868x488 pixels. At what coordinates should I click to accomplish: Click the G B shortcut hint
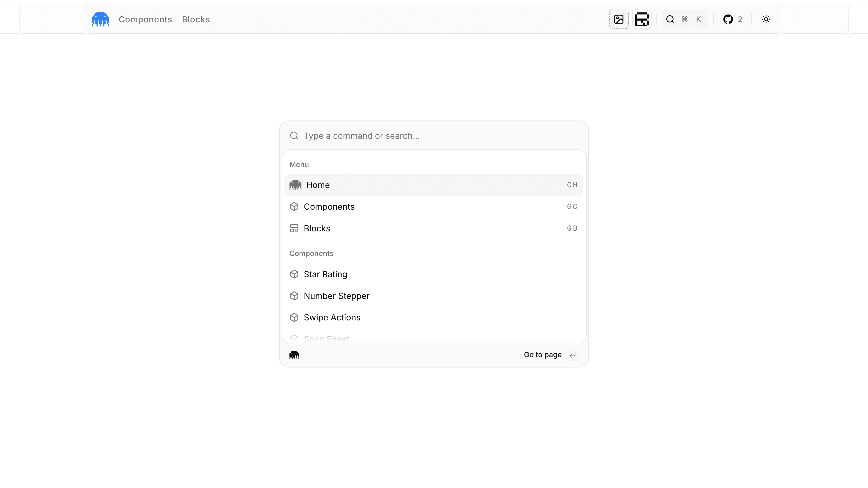[x=572, y=228]
